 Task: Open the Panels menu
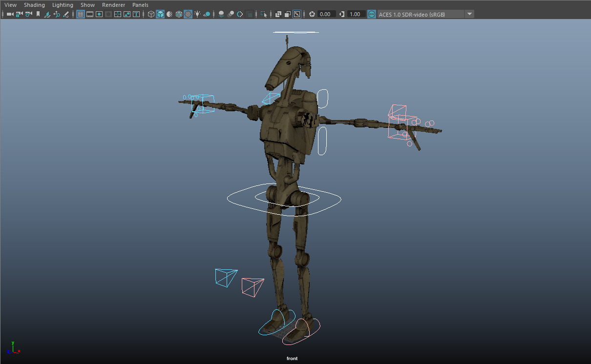140,5
